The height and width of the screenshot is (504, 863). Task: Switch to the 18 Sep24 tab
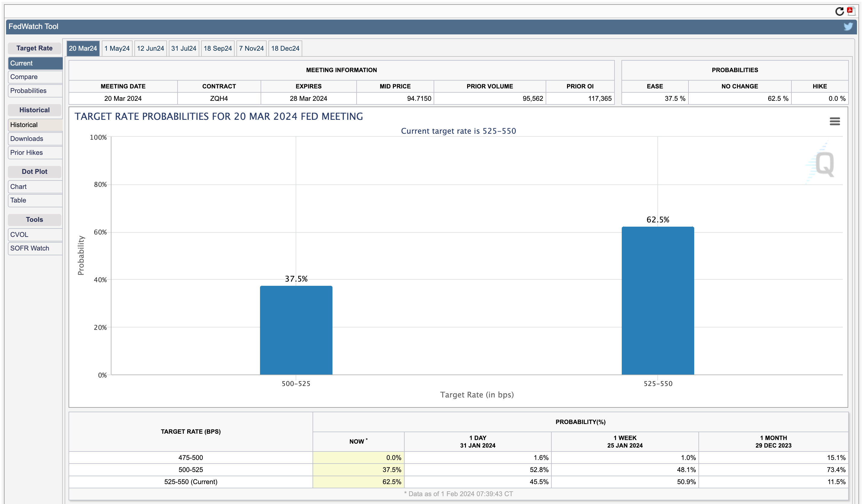pos(217,48)
